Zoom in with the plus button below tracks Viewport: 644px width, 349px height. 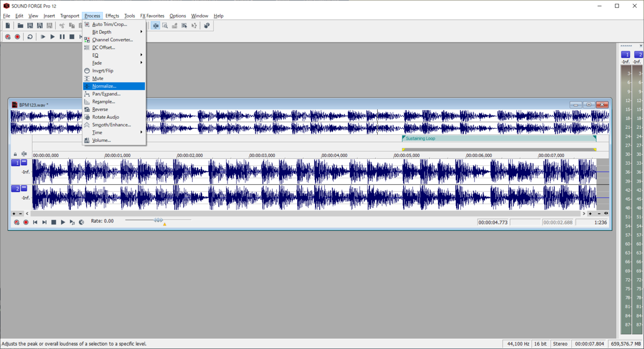(14, 214)
